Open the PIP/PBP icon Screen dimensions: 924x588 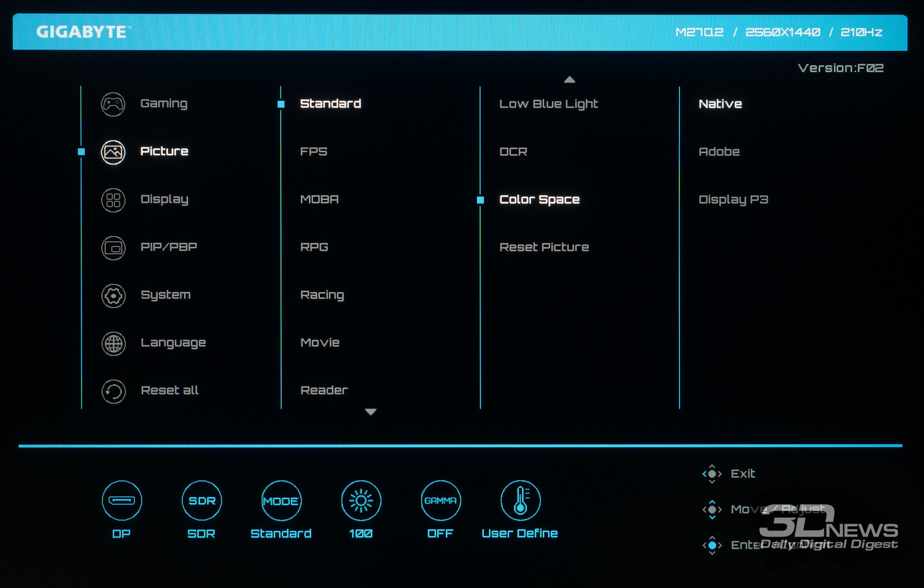(x=113, y=248)
